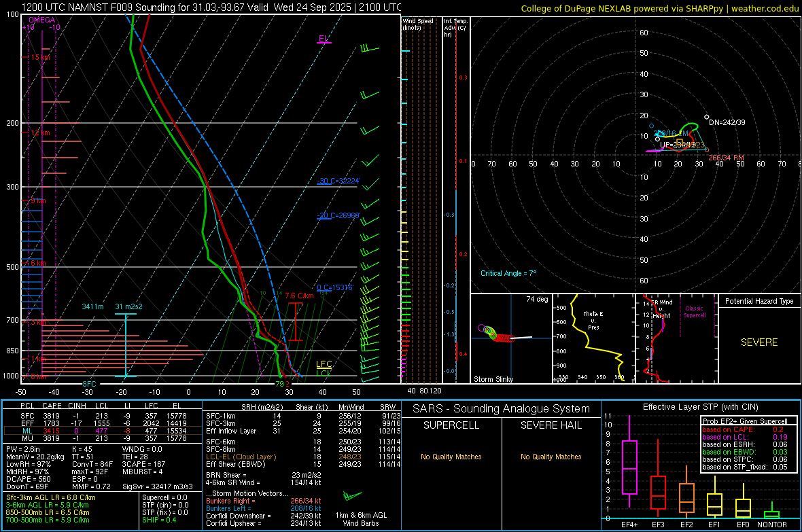Click the Wind Speed (knots) panel header

coord(418,24)
